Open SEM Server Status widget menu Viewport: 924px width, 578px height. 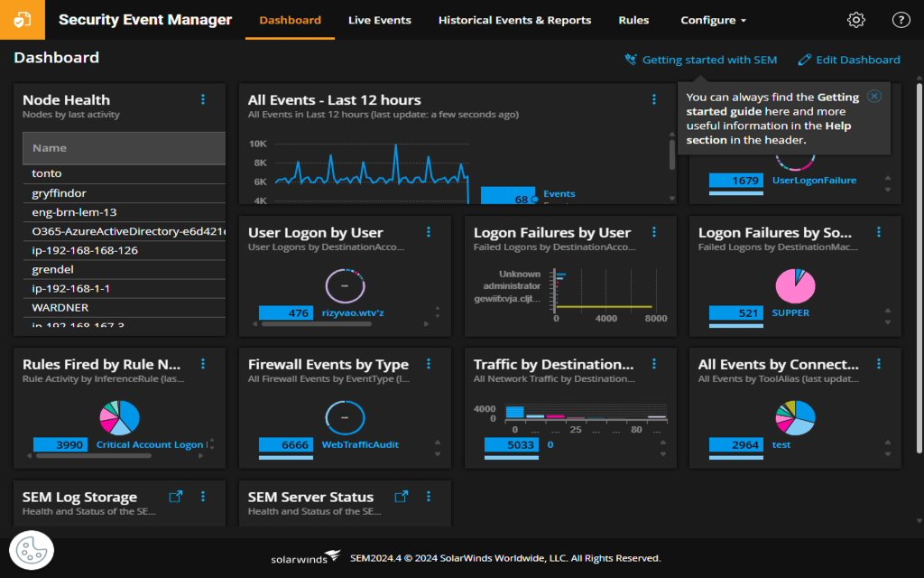coord(429,497)
